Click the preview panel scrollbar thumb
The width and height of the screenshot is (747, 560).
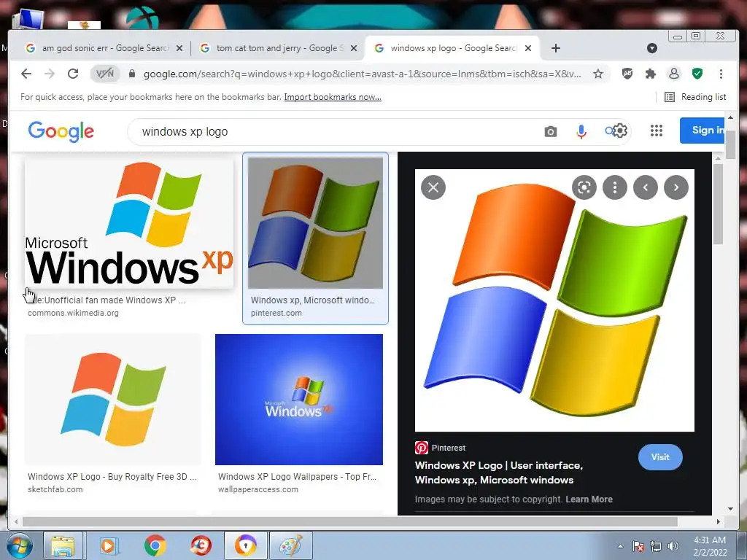718,204
